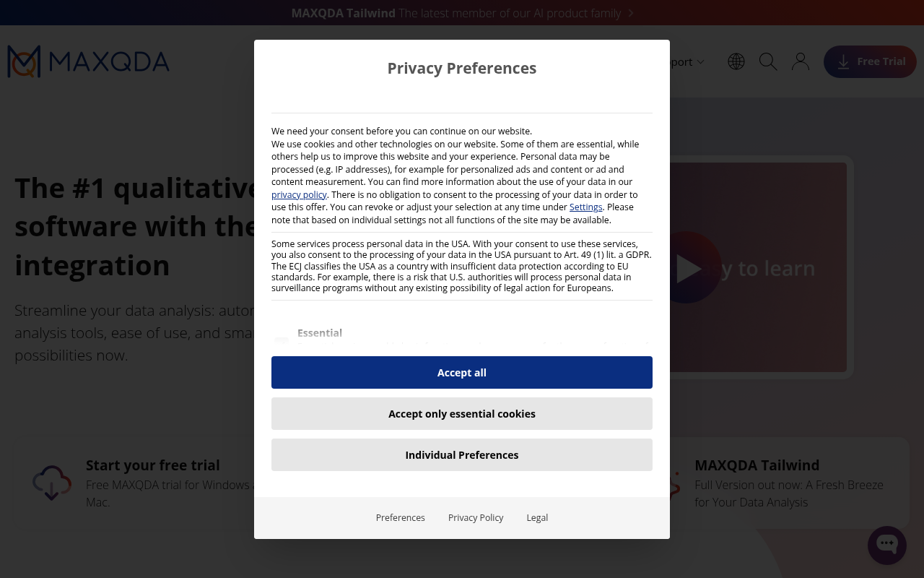Open Individual Preferences

point(462,455)
